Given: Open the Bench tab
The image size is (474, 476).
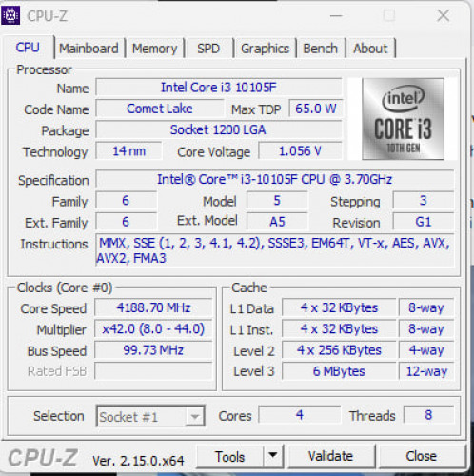Looking at the screenshot, I should [x=321, y=49].
